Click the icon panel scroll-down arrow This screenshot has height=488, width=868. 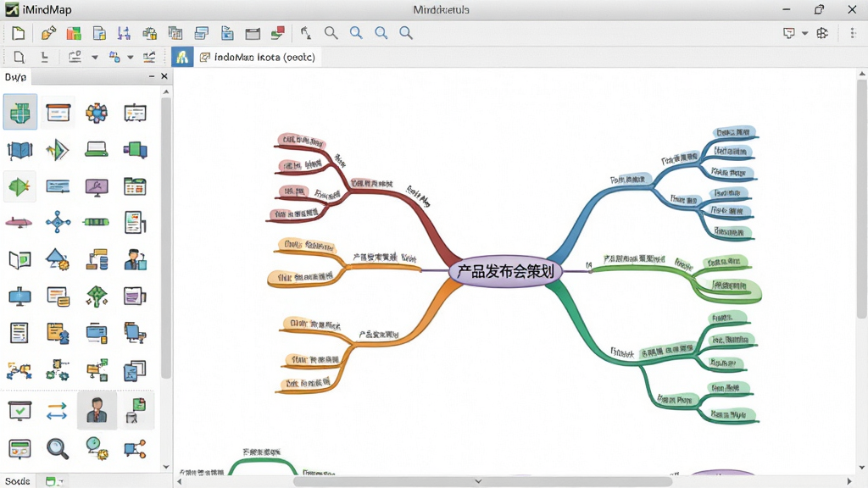click(x=166, y=467)
